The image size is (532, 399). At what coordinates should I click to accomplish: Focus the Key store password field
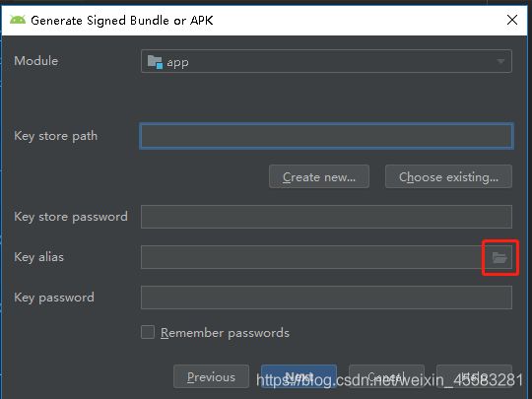(x=326, y=217)
